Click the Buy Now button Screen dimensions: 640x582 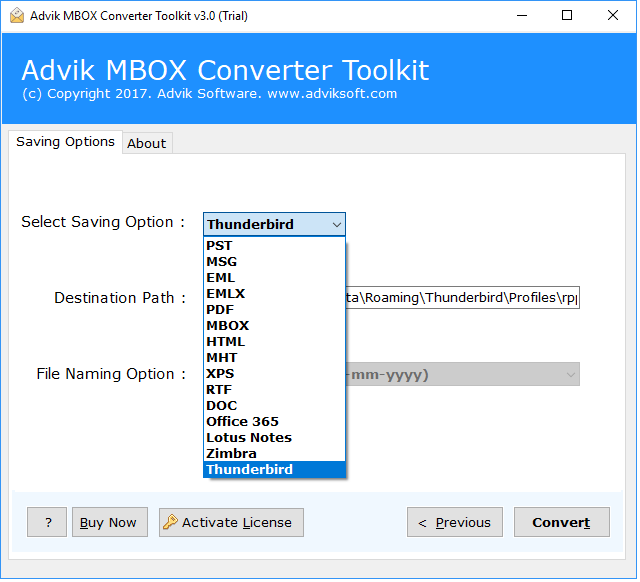(111, 524)
